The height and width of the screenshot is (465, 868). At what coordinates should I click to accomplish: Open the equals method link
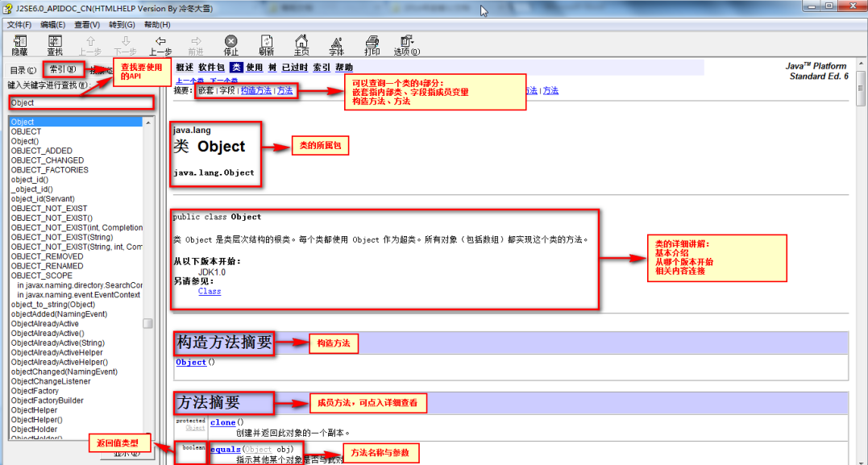(x=226, y=448)
